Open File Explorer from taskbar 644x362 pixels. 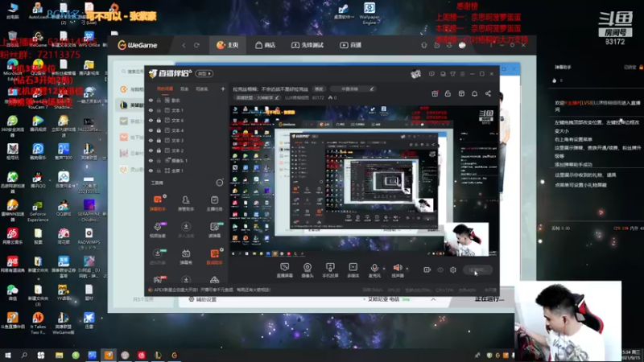coord(59,356)
